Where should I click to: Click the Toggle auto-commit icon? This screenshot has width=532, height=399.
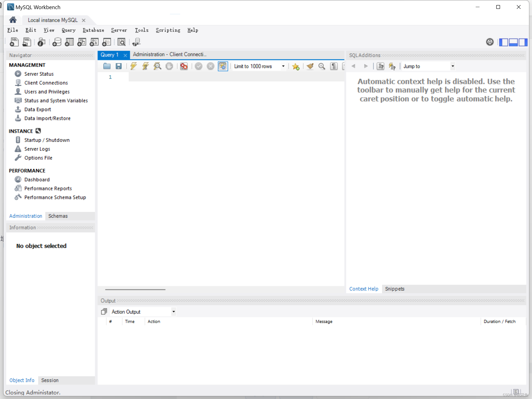coord(222,66)
